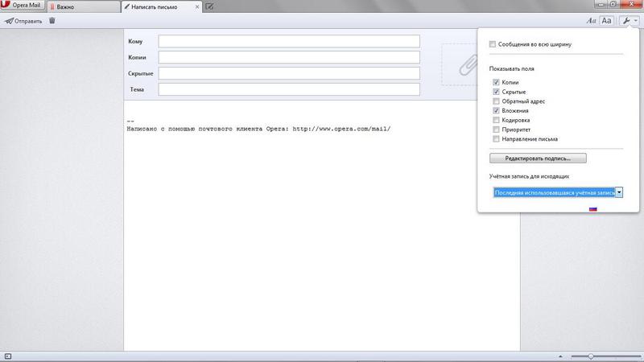Viewport: 644px width, 362px height.
Task: Click the panel toggle icon in status bar
Action: click(8, 356)
